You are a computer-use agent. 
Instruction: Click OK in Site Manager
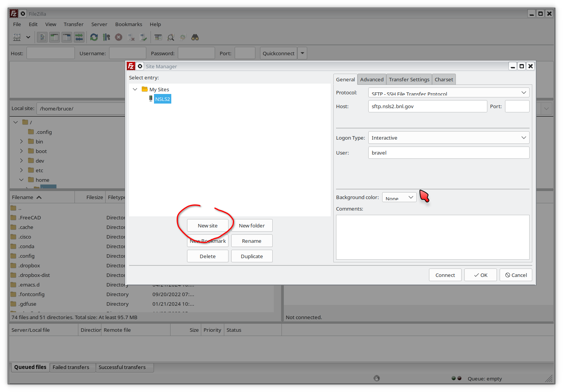tap(480, 275)
